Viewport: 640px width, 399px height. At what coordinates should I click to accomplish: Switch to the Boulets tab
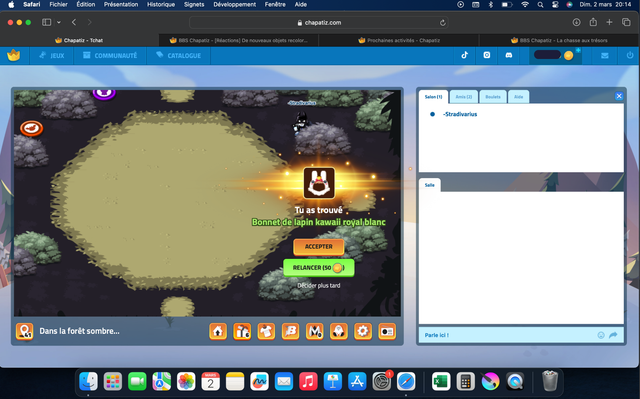[493, 97]
